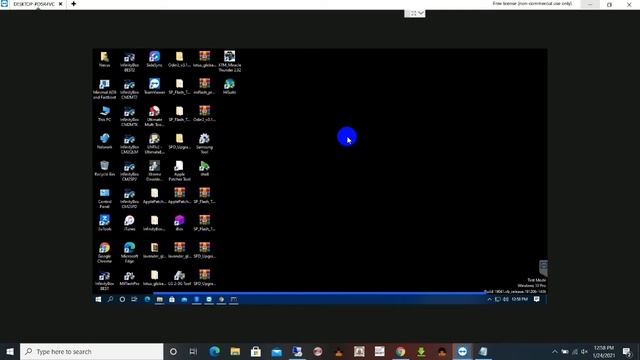
Task: Select the iTunes desktop icon
Action: 129,223
